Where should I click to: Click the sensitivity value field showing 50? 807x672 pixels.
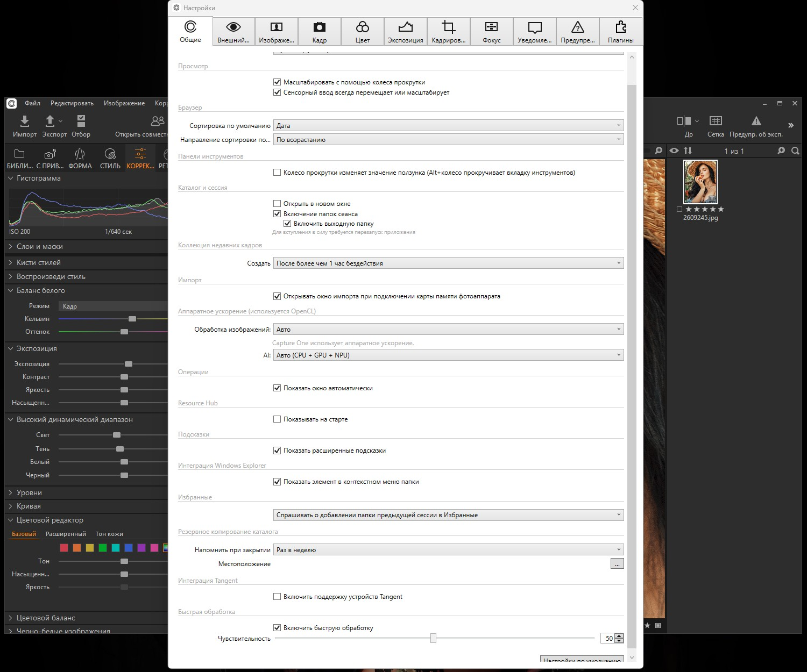tap(607, 638)
